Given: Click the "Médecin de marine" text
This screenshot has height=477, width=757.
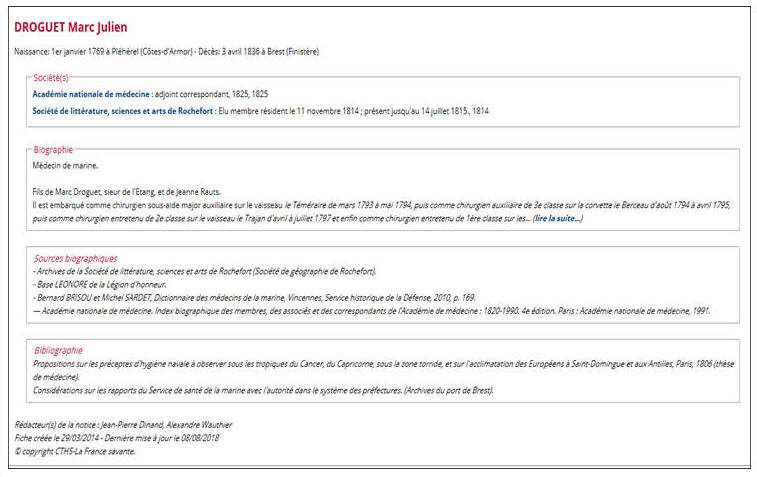Looking at the screenshot, I should pyautogui.click(x=66, y=165).
